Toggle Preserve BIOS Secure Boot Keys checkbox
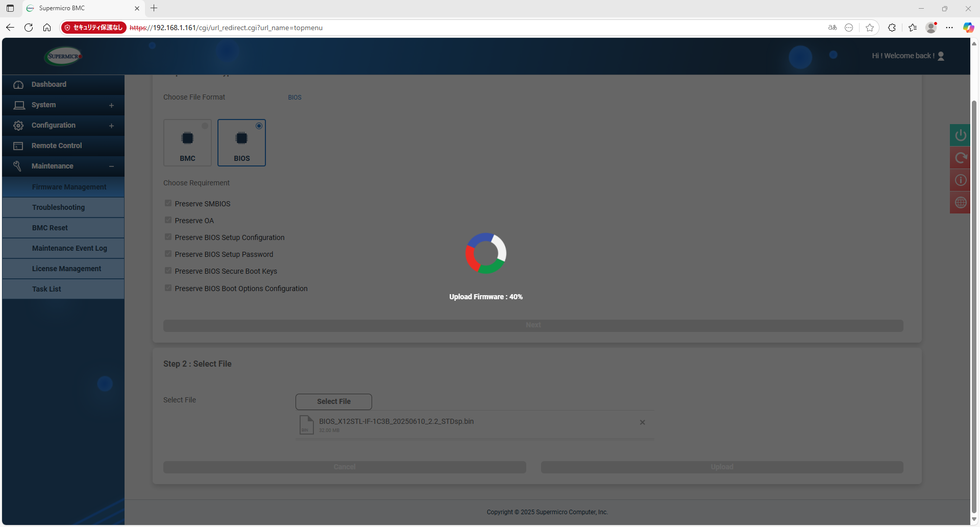This screenshot has width=980, height=527. pos(168,271)
